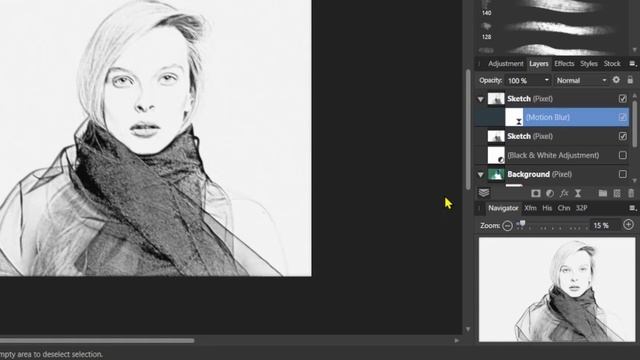Click the layer lock padlock icon

630,80
